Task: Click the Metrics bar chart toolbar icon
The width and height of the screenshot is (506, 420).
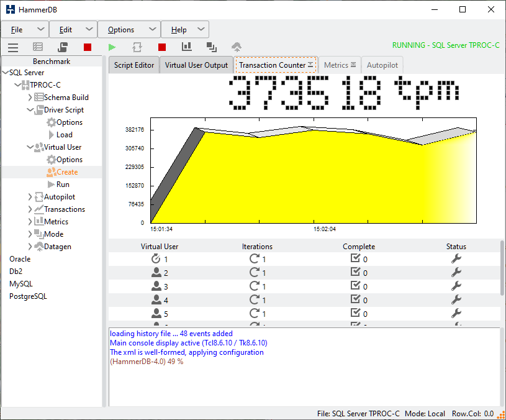Action: [187, 47]
